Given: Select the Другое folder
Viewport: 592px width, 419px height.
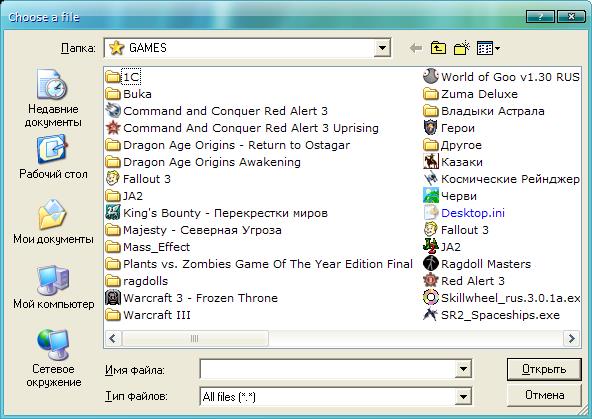Looking at the screenshot, I should 453,145.
